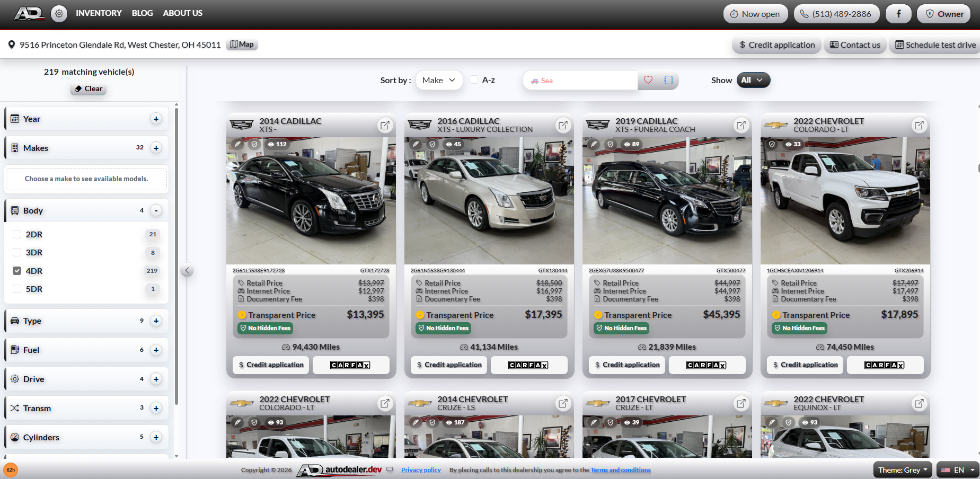Click shield icon on 2022 Chevrolet Colorado 33-view photo
This screenshot has height=479, width=980.
(x=772, y=144)
